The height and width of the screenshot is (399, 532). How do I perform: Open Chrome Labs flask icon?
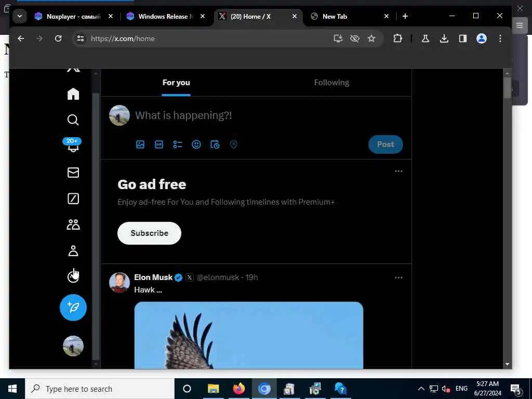pos(425,38)
